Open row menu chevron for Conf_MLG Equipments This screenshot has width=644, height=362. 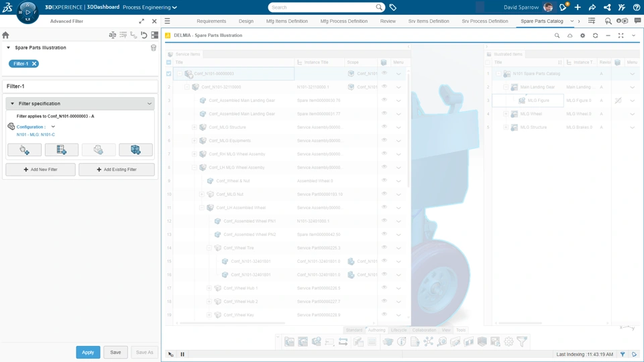tap(398, 141)
